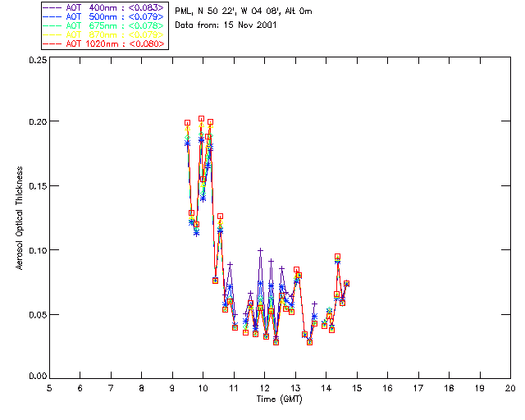Click the x-axis label 15
The image size is (525, 420).
[357, 388]
